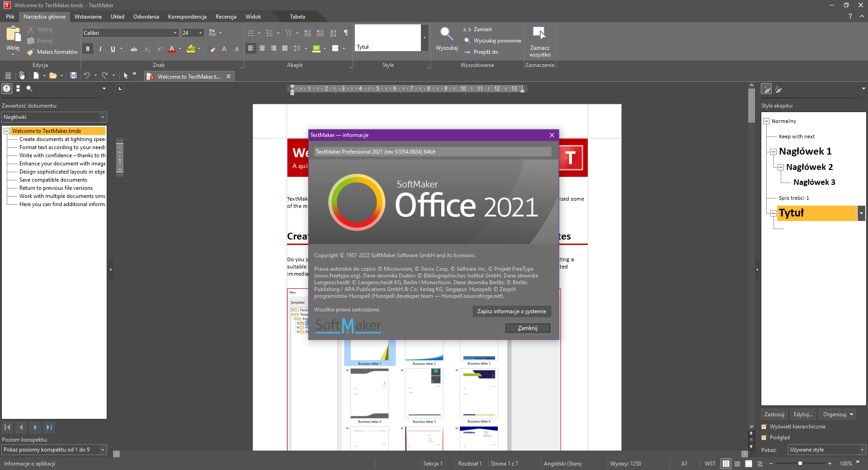
Task: Open the Tytuł style dropdown arrow
Action: (x=861, y=213)
